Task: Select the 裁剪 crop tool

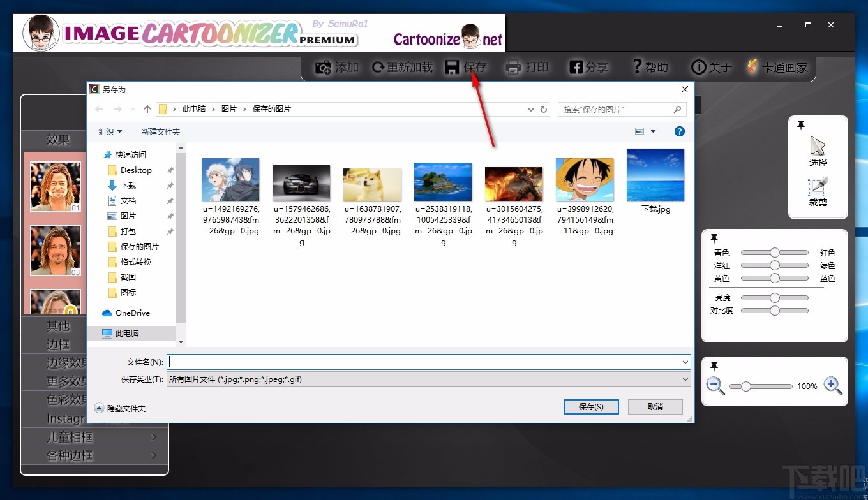Action: click(818, 191)
